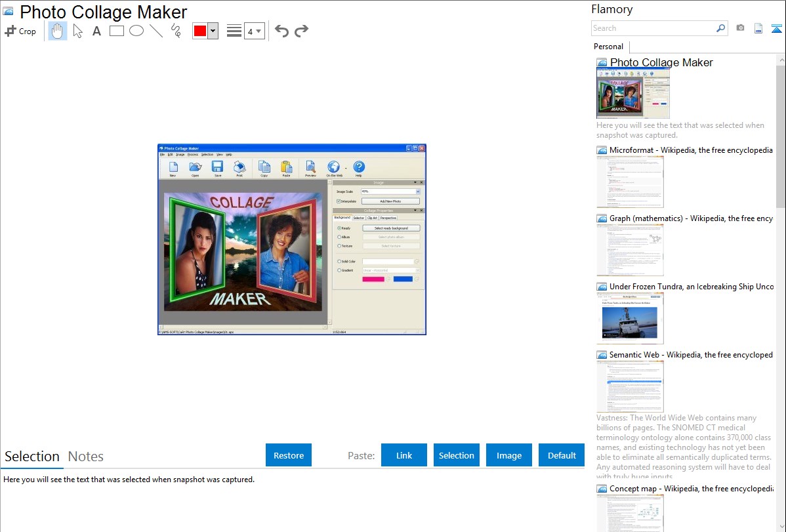Click the magnifier search icon
Screen dimensions: 786x532
pyautogui.click(x=720, y=28)
